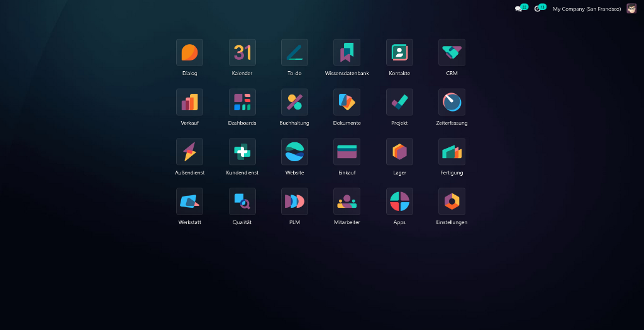644x330 pixels.
Task: Launch the PLM app
Action: tap(294, 202)
